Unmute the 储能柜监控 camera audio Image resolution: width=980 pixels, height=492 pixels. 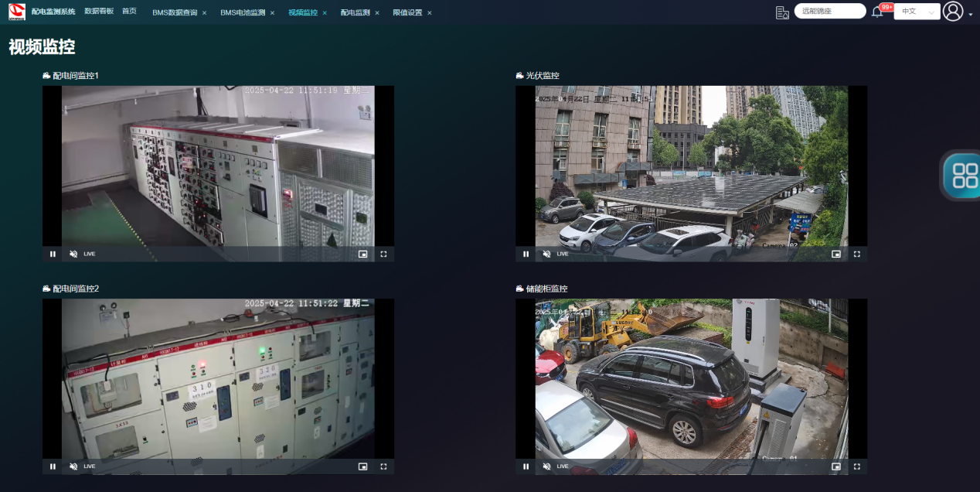546,466
